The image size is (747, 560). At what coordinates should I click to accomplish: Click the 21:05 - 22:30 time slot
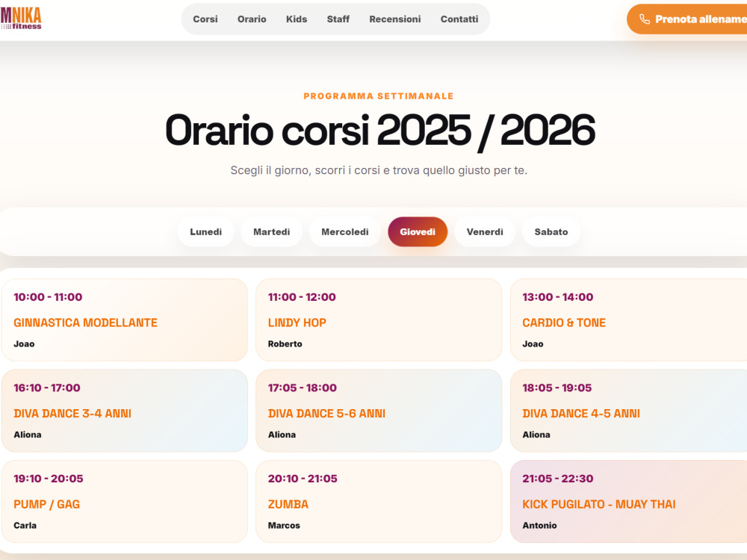558,479
